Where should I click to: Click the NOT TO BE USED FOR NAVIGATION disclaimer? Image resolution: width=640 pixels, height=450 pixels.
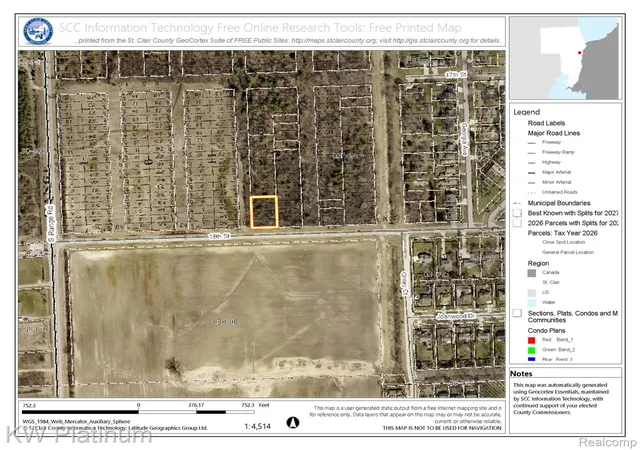tap(442, 428)
